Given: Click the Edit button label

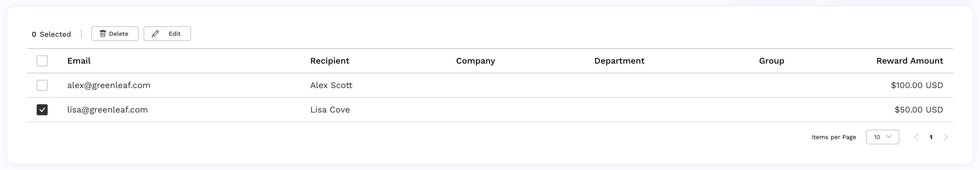Looking at the screenshot, I should [x=175, y=34].
